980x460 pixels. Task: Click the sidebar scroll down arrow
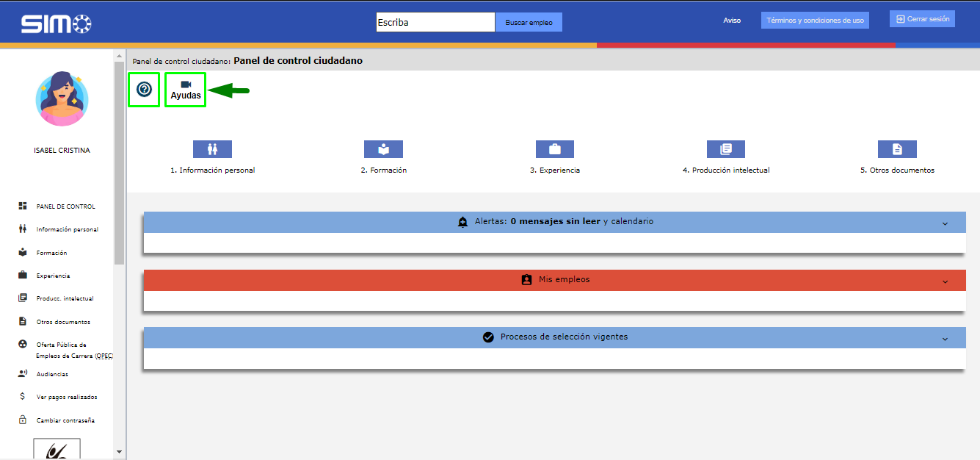click(119, 451)
